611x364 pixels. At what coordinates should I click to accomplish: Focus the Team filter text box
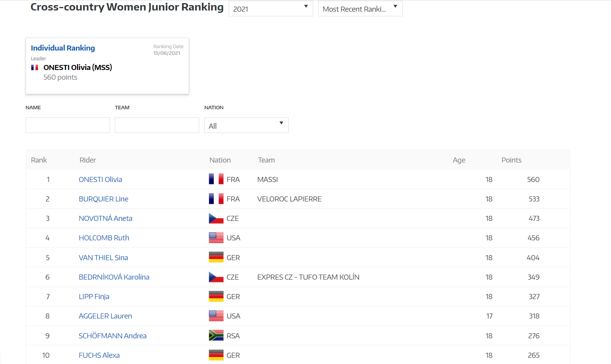tap(157, 126)
